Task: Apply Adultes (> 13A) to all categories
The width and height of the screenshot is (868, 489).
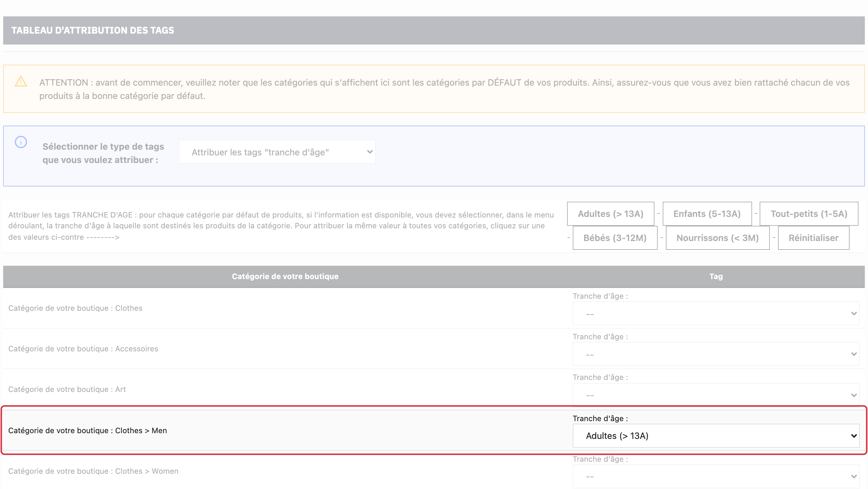Action: pyautogui.click(x=610, y=214)
